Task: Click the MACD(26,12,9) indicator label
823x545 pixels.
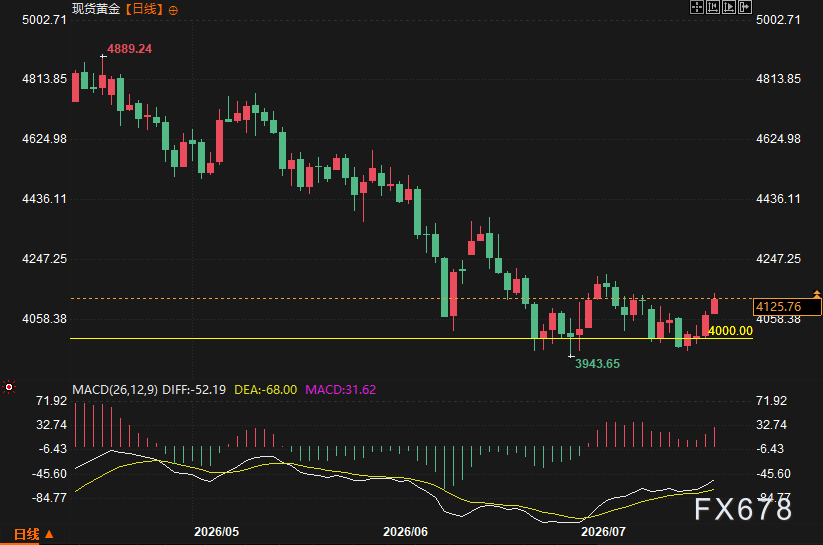Action: (x=115, y=390)
